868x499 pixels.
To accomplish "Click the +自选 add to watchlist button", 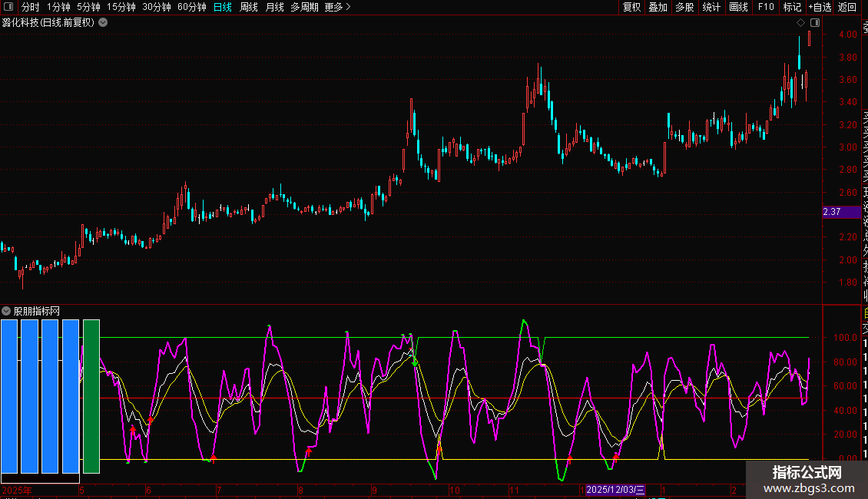I will (x=820, y=7).
